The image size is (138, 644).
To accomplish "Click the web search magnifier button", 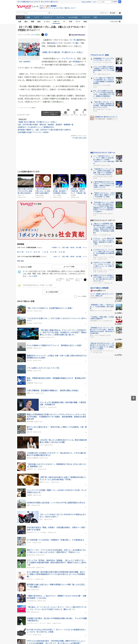I will pos(120,2).
